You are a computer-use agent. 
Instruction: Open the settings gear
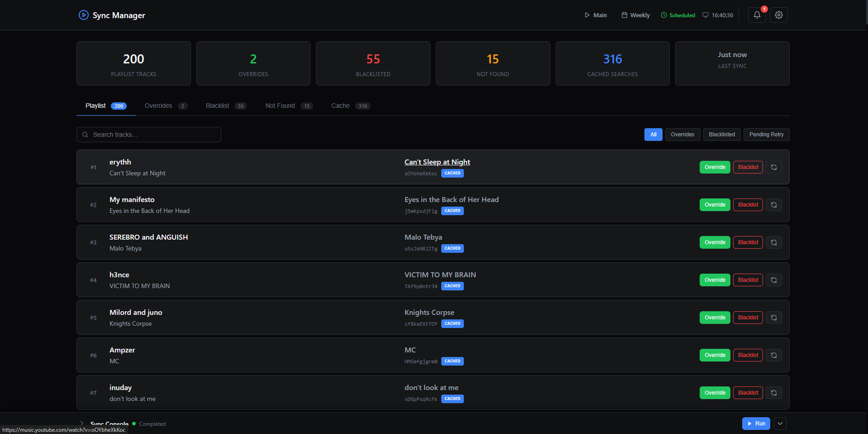pyautogui.click(x=778, y=15)
